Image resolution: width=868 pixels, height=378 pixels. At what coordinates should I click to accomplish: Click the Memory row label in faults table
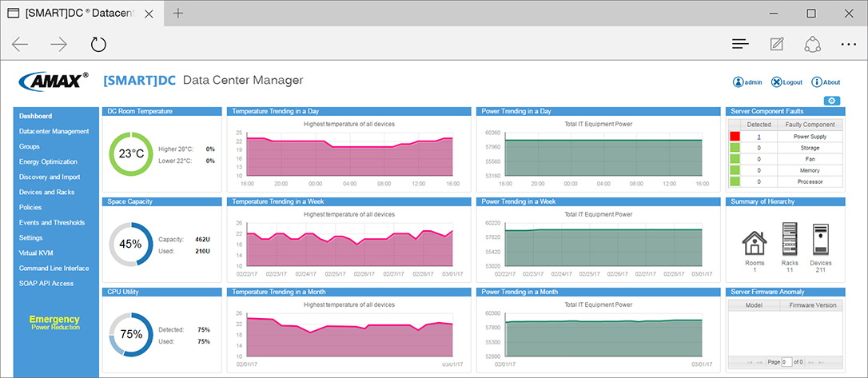810,170
